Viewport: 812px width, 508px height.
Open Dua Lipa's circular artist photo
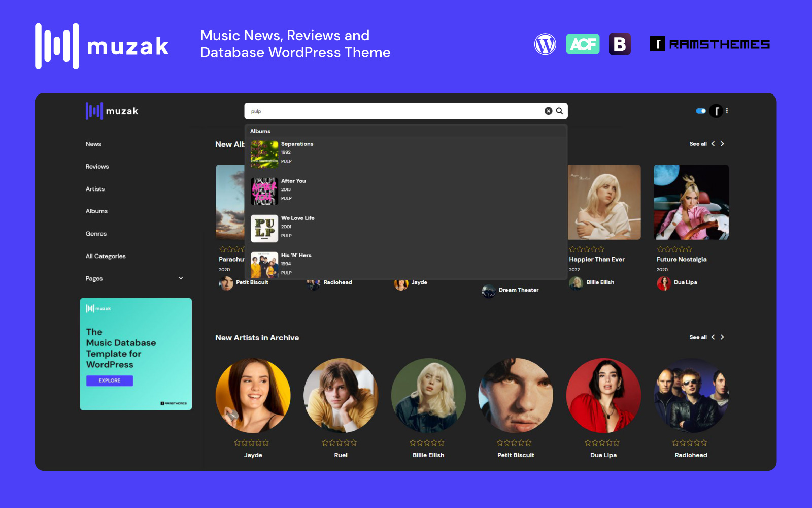coord(603,396)
